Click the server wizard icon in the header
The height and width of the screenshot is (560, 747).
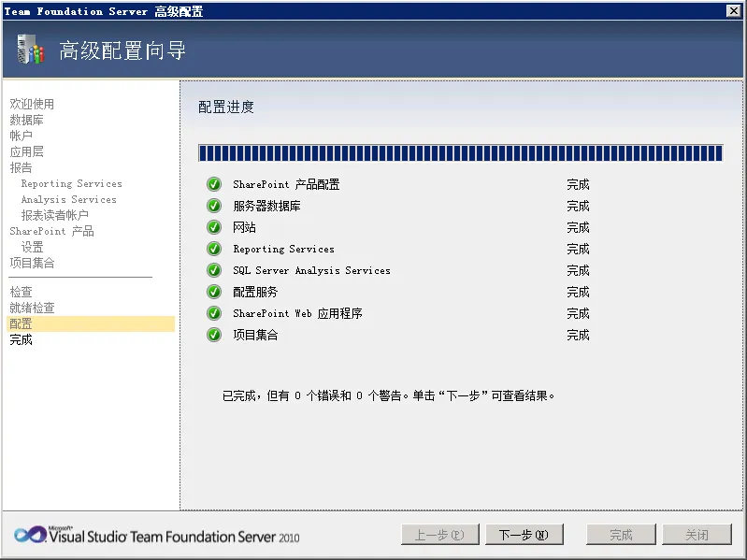30,50
